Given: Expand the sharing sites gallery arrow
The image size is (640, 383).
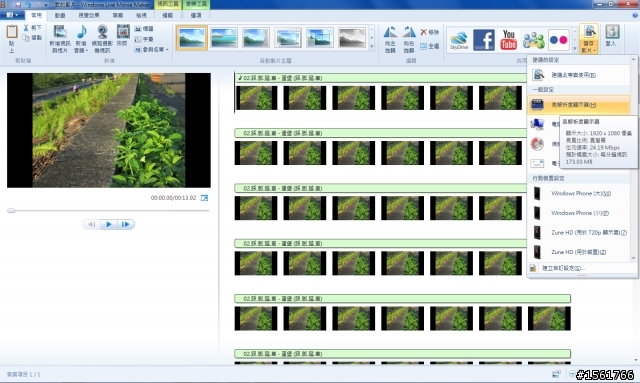Looking at the screenshot, I should tap(574, 49).
